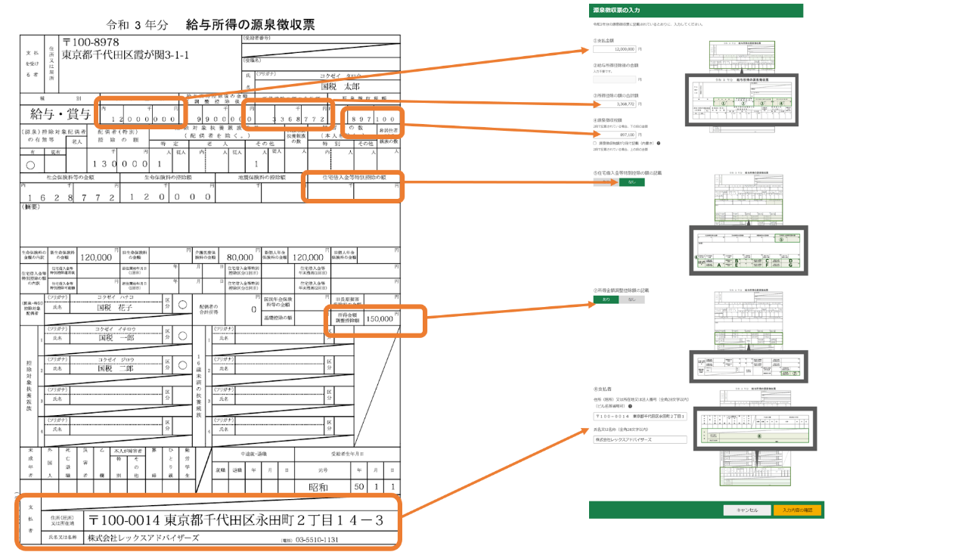The width and height of the screenshot is (980, 552).
Task: Click the 支払者 name field 株式会社レックスアドバイザーズ
Action: pyautogui.click(x=640, y=439)
